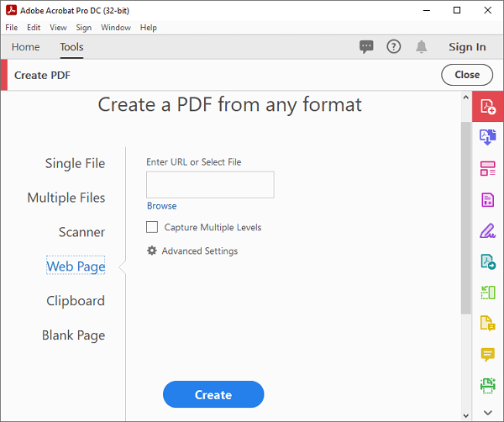Switch to the Home tab

coord(26,47)
